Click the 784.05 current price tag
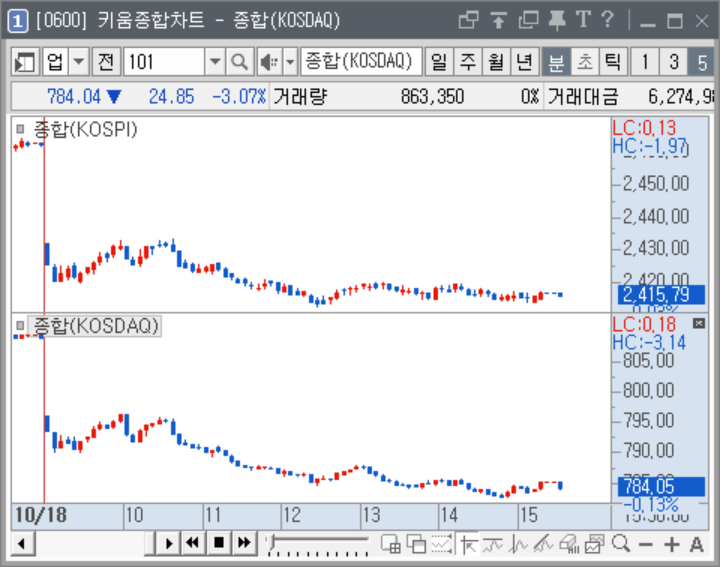The width and height of the screenshot is (720, 567). click(x=661, y=486)
